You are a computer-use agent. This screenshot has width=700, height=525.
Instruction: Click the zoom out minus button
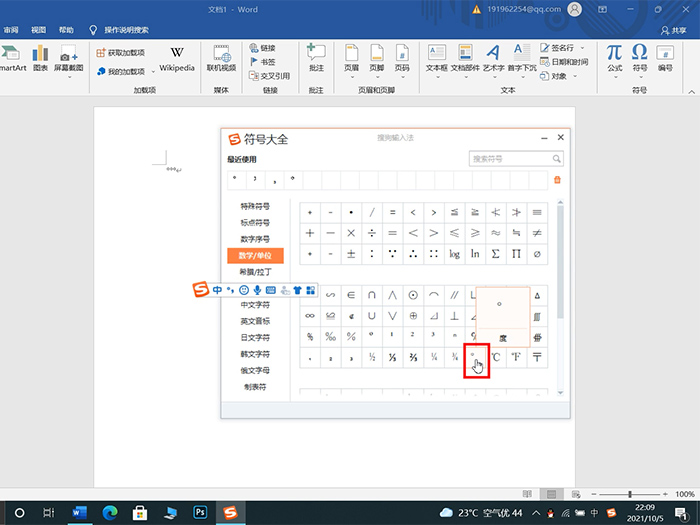593,494
